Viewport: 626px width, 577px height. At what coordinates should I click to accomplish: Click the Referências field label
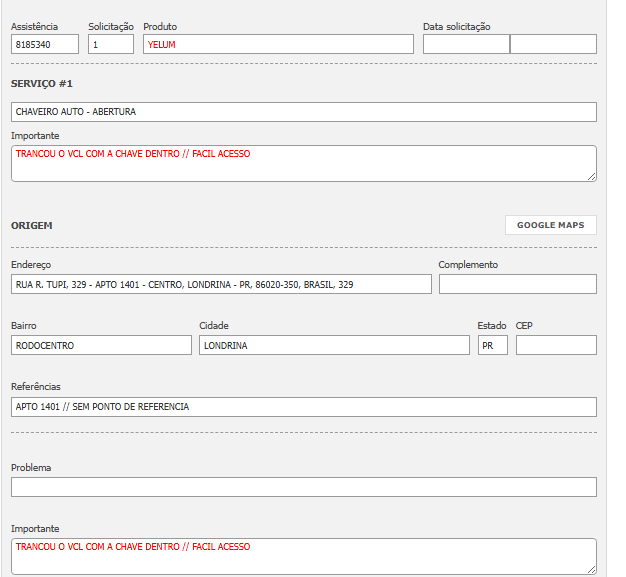point(36,387)
